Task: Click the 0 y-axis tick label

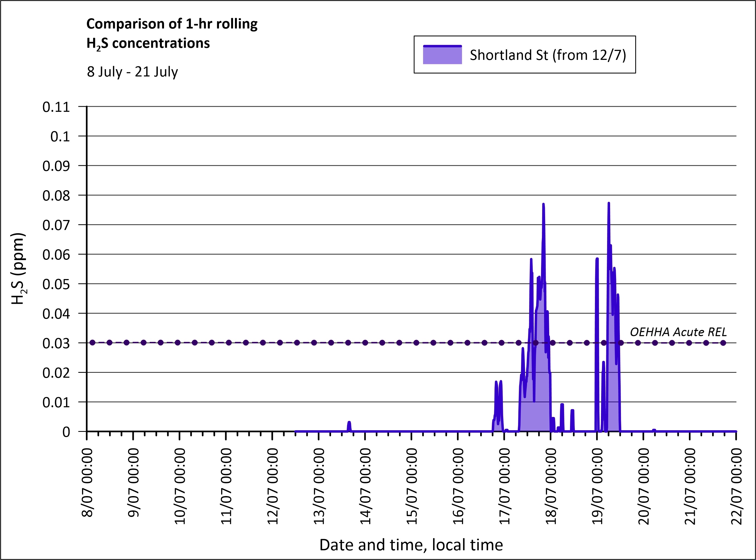Action: click(66, 432)
